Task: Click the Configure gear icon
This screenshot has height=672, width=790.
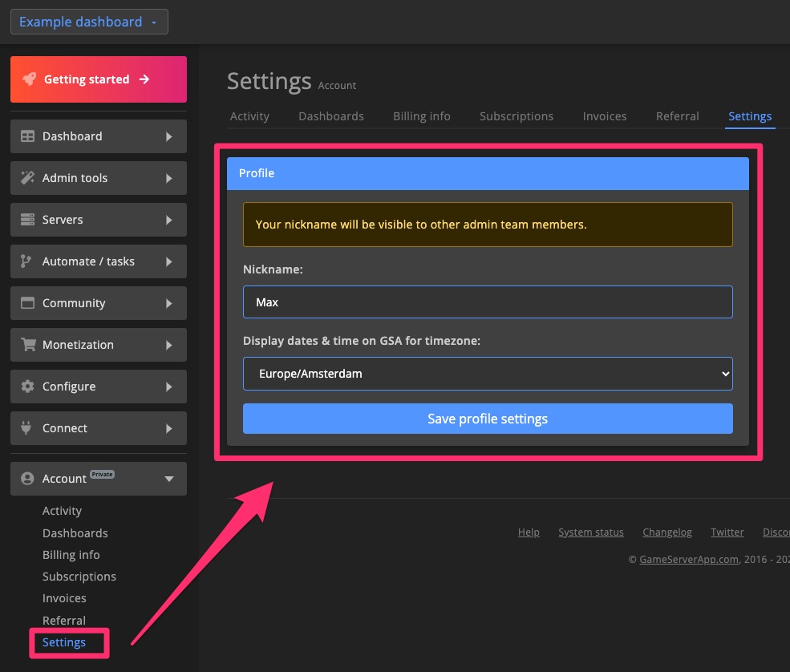Action: [27, 387]
